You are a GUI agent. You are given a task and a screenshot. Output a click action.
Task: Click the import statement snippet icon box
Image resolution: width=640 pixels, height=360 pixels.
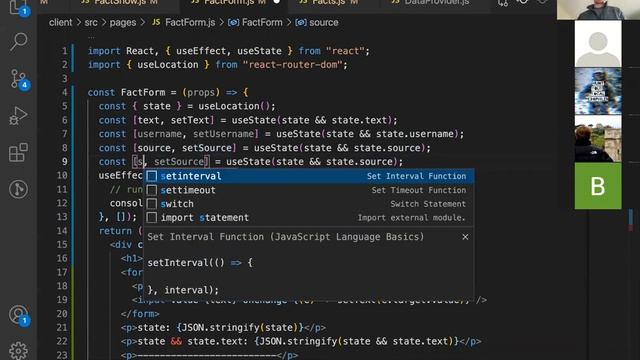[x=151, y=218]
